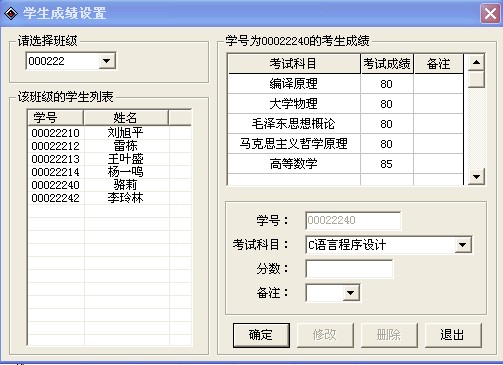Click student name 刘旭平
This screenshot has width=503, height=365.
tap(126, 133)
